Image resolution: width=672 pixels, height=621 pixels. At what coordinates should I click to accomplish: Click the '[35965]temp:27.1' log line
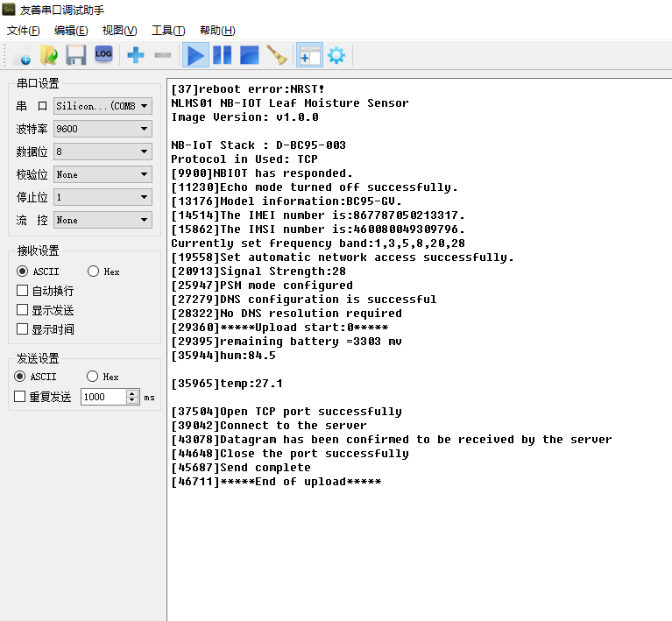point(227,383)
